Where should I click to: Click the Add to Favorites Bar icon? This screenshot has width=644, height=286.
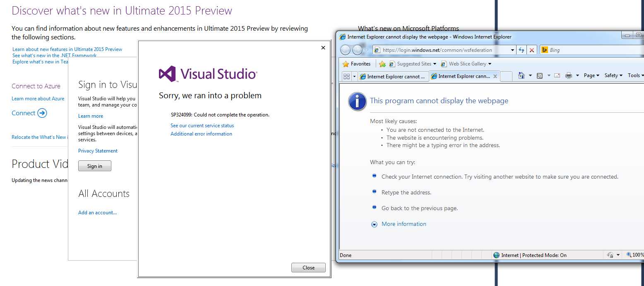382,64
